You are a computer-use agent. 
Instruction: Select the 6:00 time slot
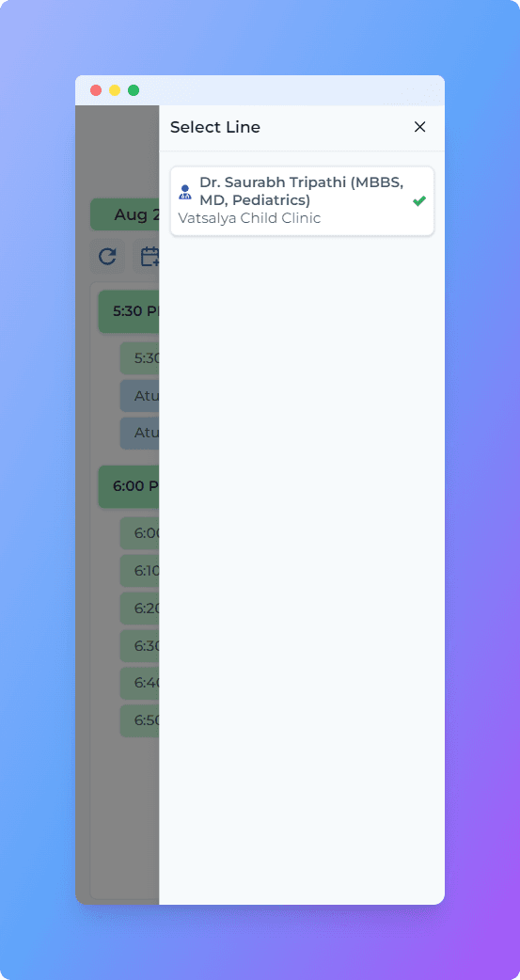(140, 533)
